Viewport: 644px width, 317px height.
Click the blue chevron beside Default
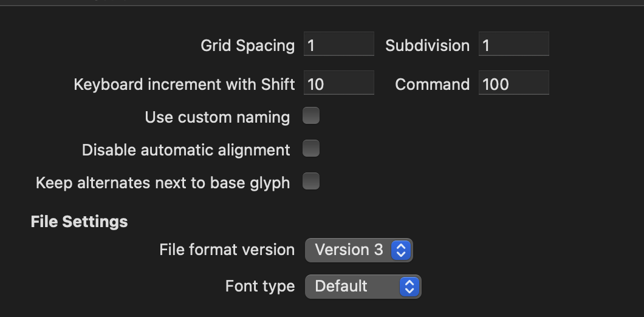pyautogui.click(x=409, y=286)
